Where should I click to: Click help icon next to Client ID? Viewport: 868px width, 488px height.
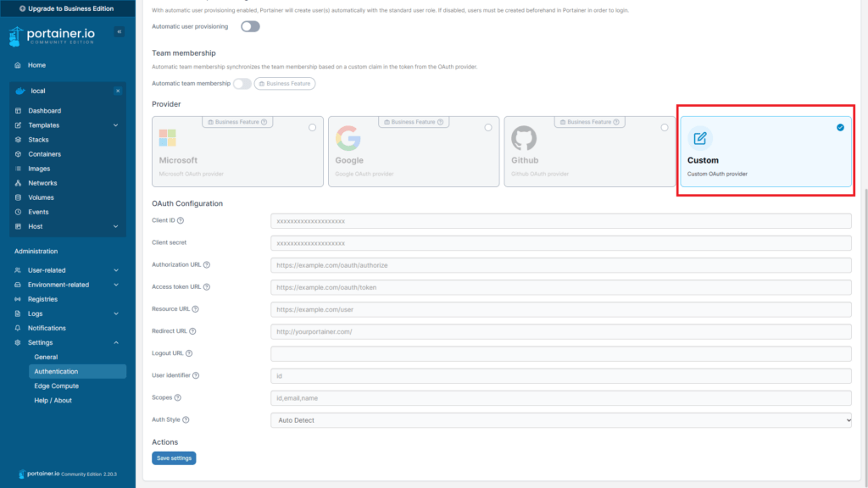pos(181,220)
